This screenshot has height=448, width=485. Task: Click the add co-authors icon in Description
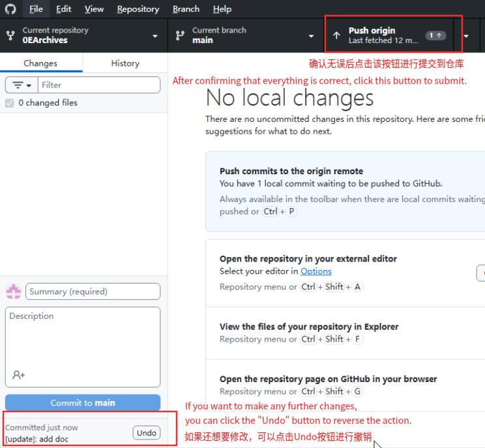(x=19, y=375)
